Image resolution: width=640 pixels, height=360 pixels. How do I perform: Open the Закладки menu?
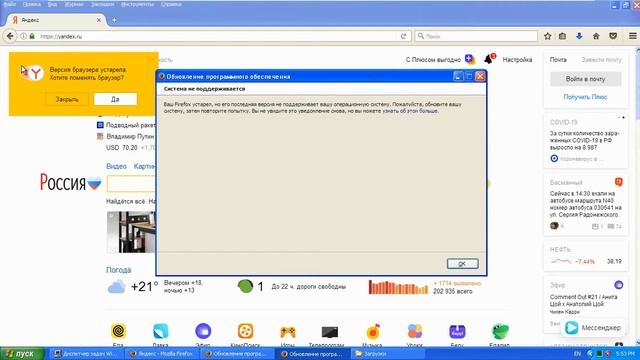coord(102,4)
